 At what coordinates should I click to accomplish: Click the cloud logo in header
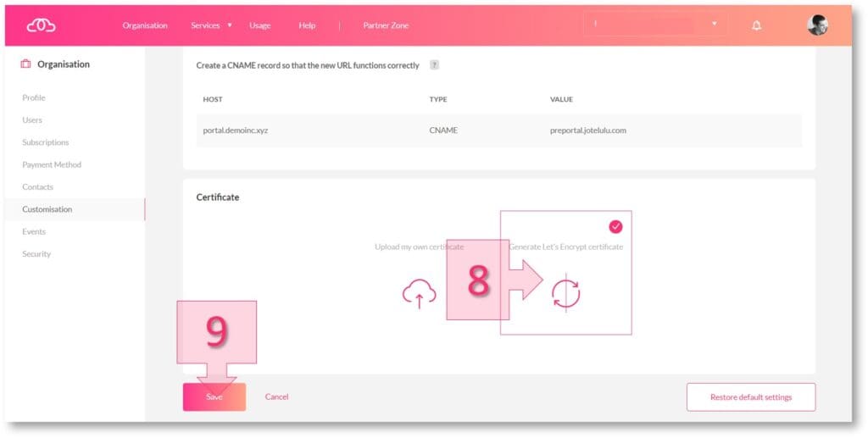click(x=41, y=25)
